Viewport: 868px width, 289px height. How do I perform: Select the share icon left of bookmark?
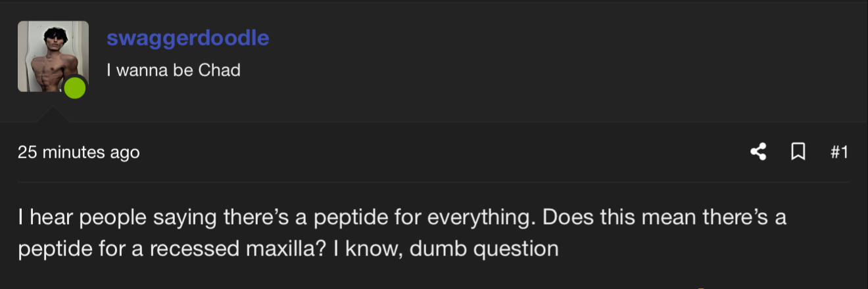[758, 152]
